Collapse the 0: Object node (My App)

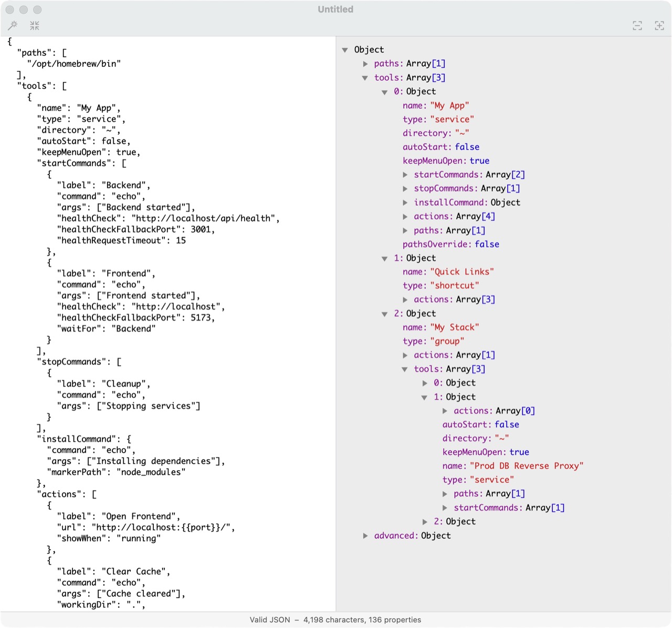click(385, 92)
